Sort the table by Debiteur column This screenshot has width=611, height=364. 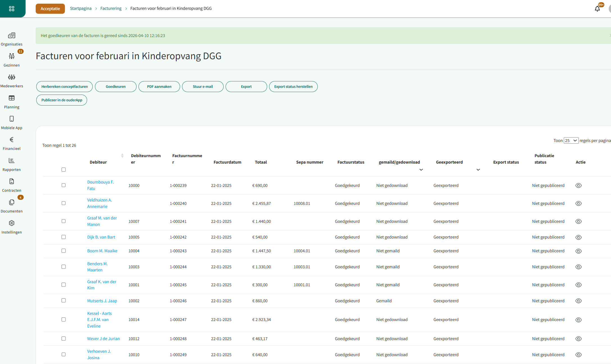[x=122, y=156]
